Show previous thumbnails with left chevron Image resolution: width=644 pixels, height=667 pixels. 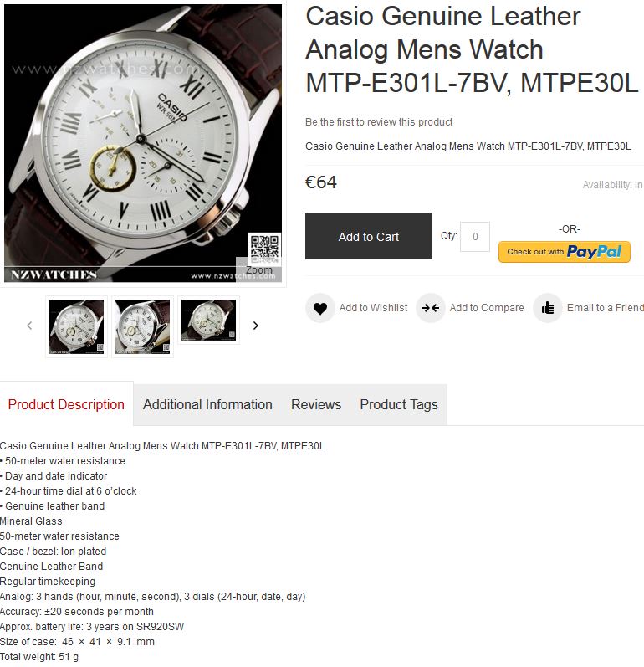(29, 326)
